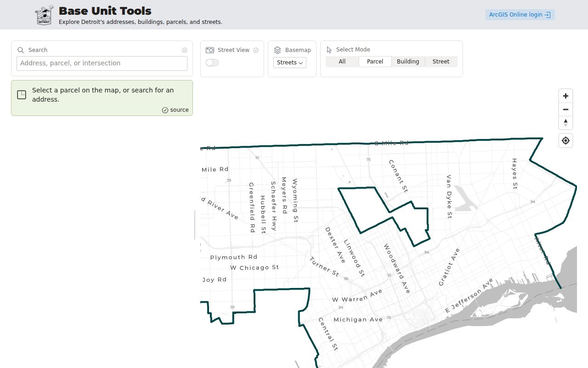The width and height of the screenshot is (588, 368).
Task: Find my location on the map
Action: point(565,141)
